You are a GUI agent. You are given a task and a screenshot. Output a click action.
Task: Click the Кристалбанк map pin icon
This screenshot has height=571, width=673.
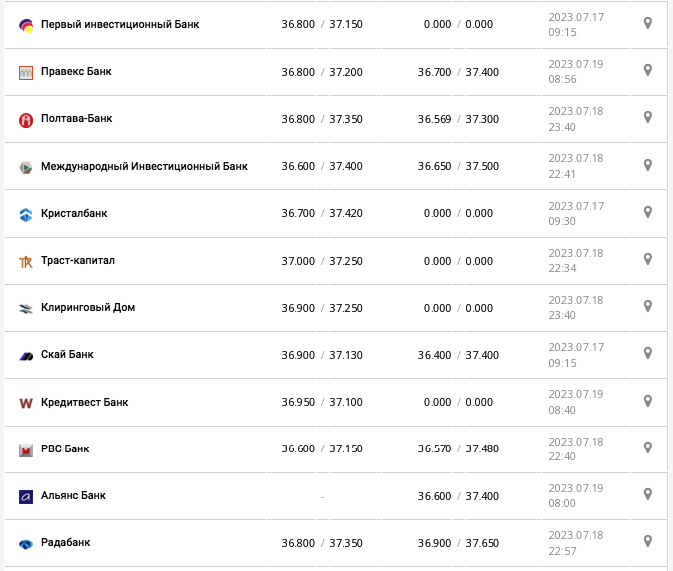click(648, 212)
